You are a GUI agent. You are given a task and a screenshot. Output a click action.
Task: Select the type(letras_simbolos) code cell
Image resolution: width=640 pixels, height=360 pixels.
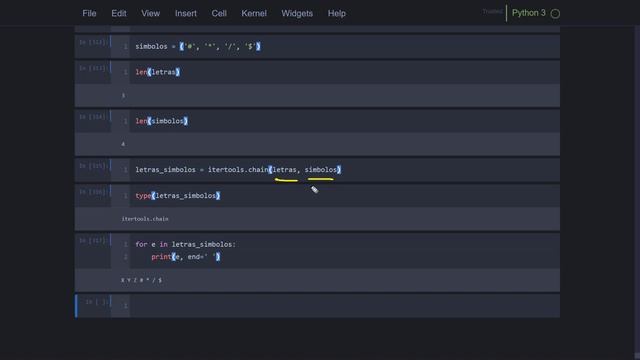344,196
